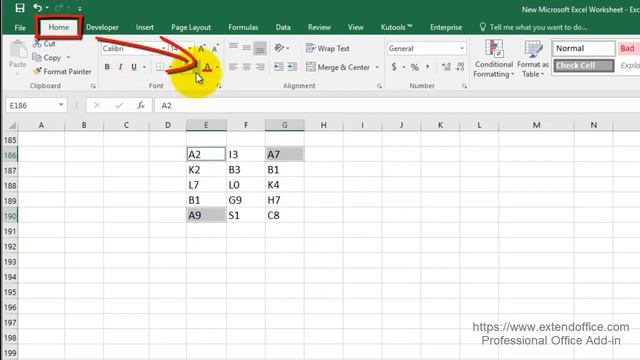The width and height of the screenshot is (640, 360).
Task: Open the Calibri font name dropdown
Action: coord(164,49)
